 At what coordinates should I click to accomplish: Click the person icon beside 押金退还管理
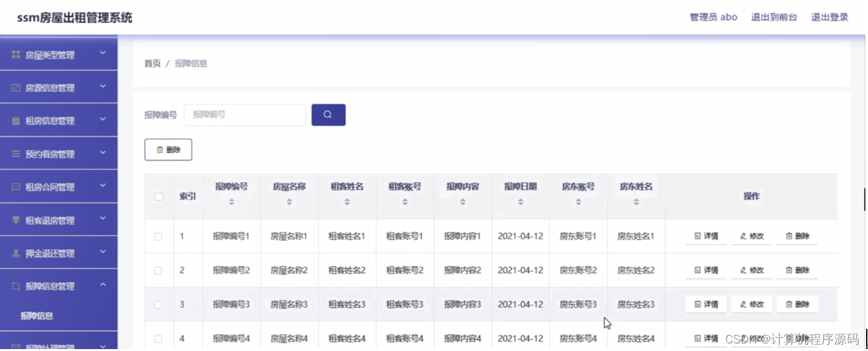click(16, 254)
